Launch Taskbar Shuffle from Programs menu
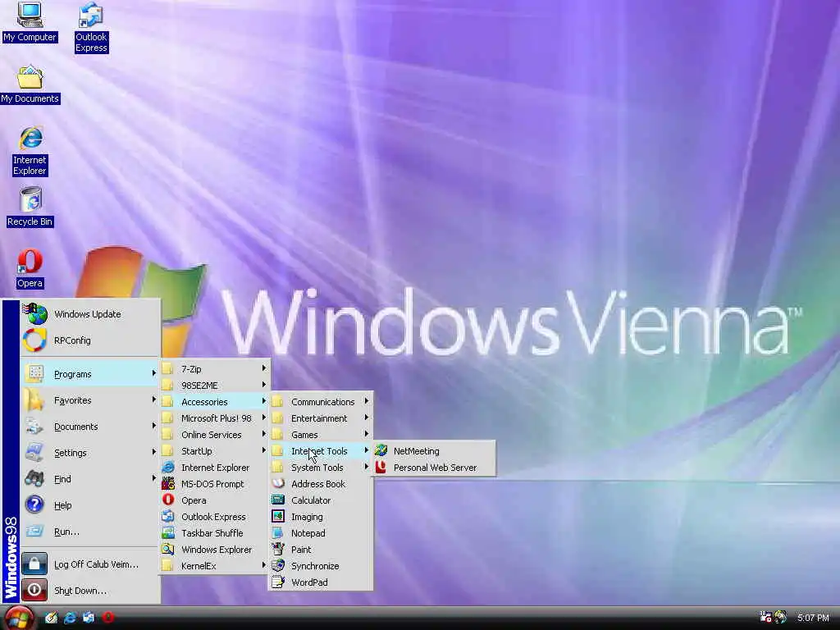Screen dimensions: 840x630 point(214,533)
